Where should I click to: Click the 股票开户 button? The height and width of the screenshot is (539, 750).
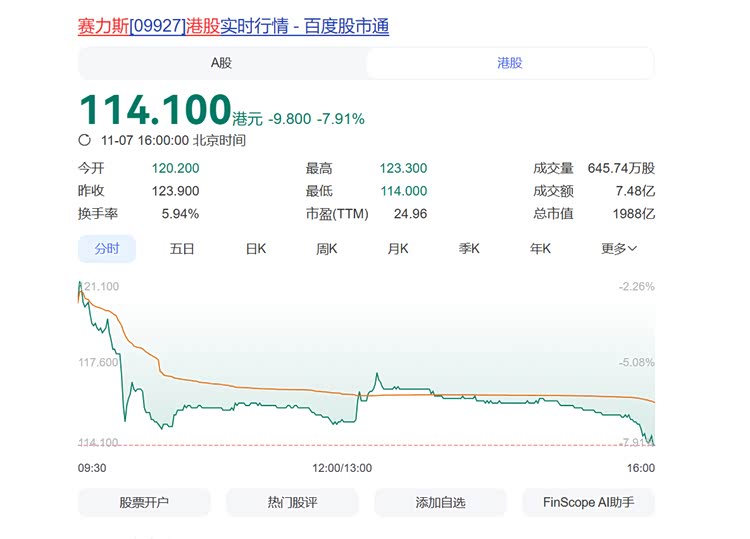click(x=144, y=502)
